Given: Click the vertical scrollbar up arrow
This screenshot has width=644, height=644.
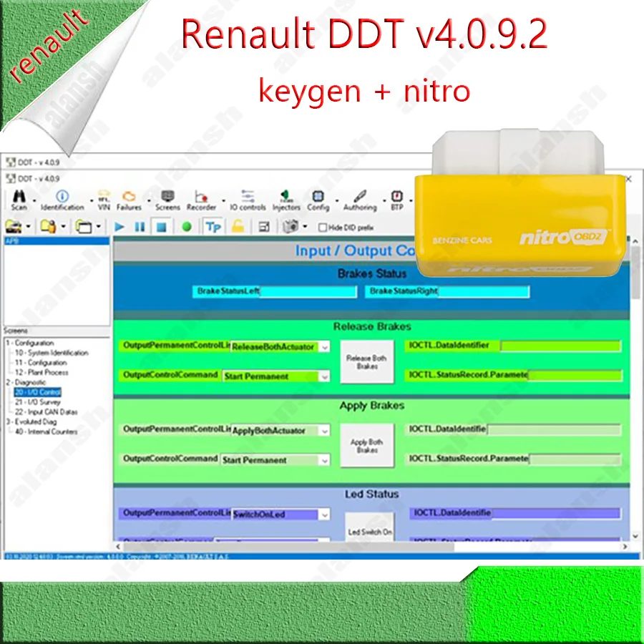Looking at the screenshot, I should tap(635, 242).
